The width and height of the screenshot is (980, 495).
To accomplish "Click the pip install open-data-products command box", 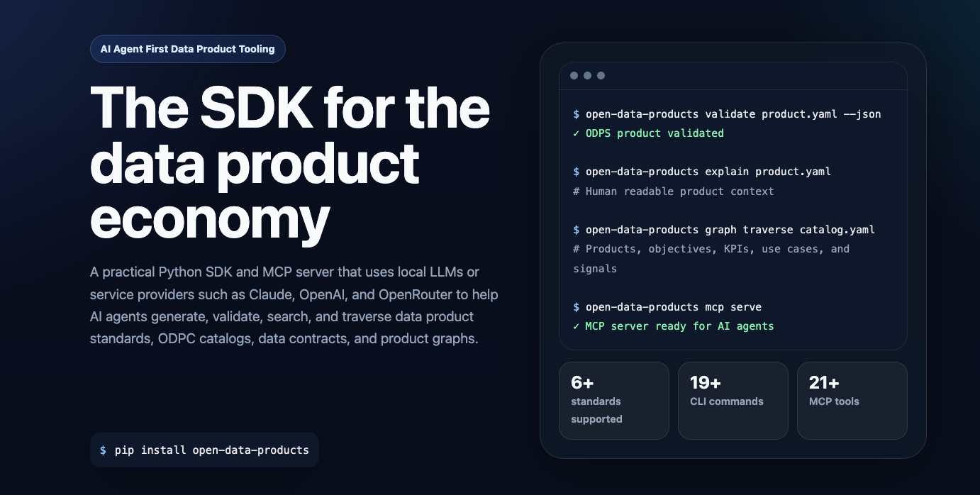I will click(204, 450).
